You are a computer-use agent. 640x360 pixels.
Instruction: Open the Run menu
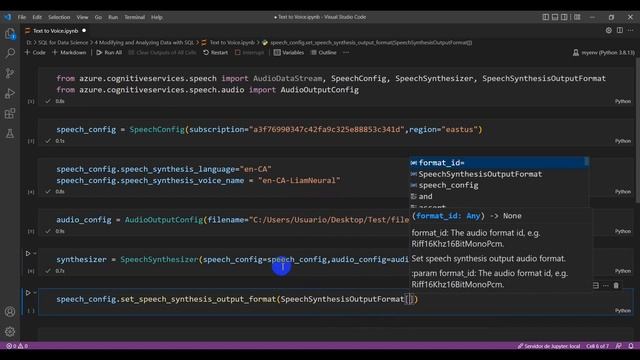[113, 17]
